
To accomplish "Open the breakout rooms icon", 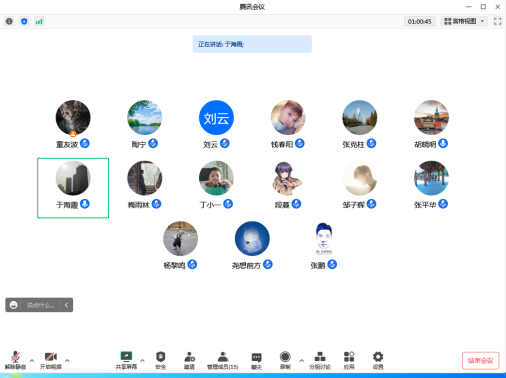I will [x=320, y=360].
